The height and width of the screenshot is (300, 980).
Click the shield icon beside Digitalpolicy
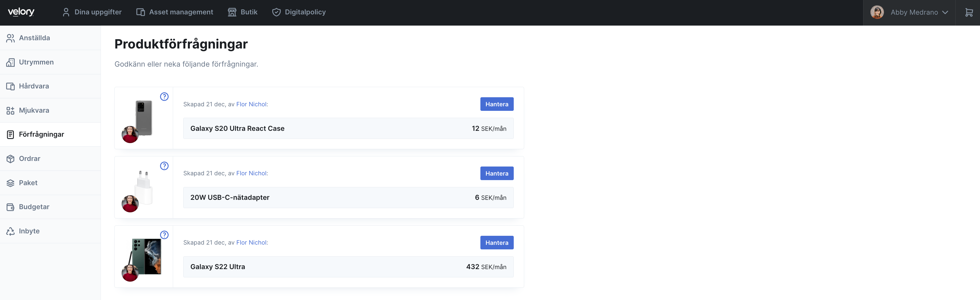pyautogui.click(x=277, y=12)
